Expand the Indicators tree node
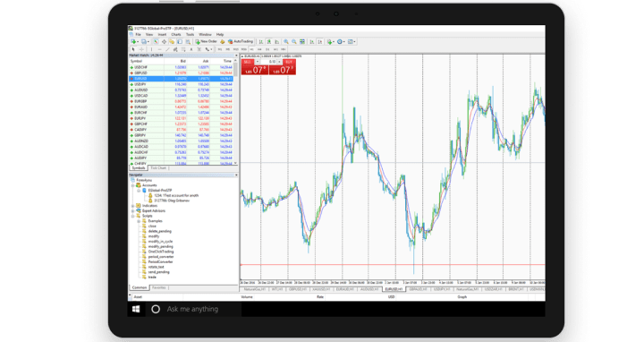The width and height of the screenshot is (644, 342). click(132, 206)
